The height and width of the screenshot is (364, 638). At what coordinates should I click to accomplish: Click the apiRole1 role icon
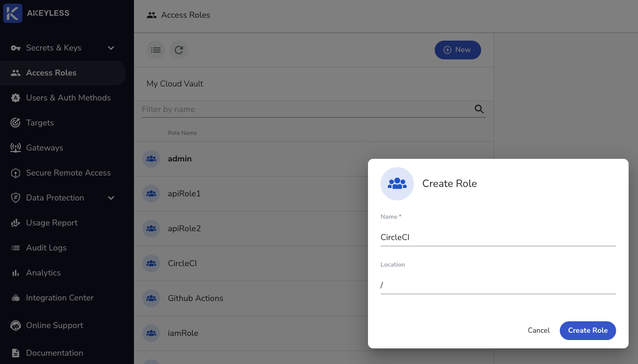point(151,194)
